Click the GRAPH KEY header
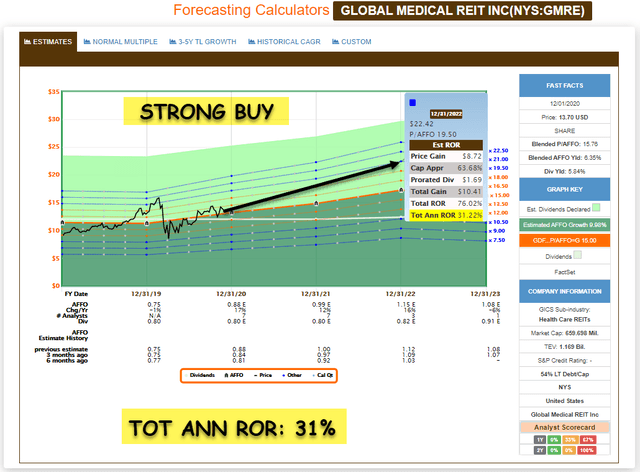The width and height of the screenshot is (640, 472). coord(564,189)
